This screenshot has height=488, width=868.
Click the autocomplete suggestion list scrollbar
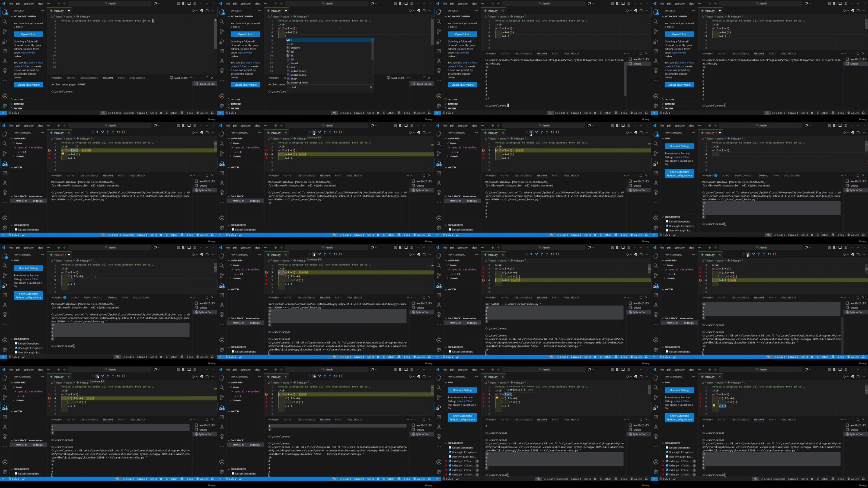click(372, 49)
